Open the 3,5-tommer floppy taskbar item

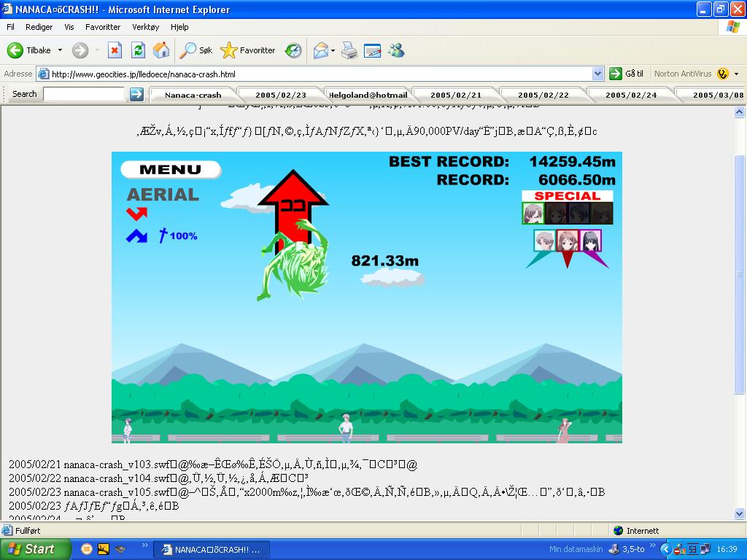click(628, 549)
